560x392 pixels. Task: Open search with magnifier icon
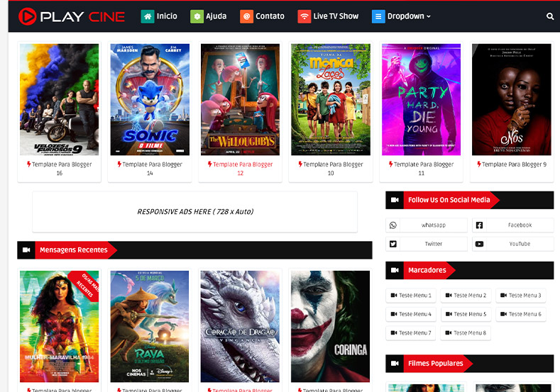point(550,16)
